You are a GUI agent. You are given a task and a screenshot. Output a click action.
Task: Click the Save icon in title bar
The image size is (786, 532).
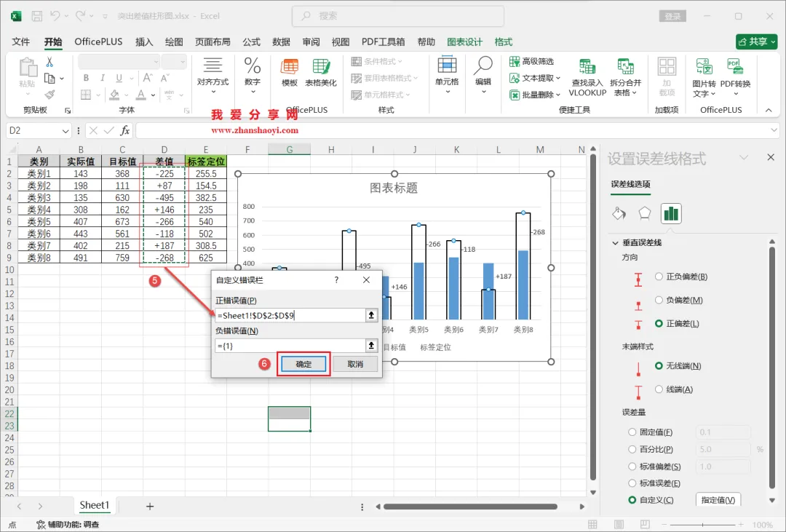[x=36, y=16]
